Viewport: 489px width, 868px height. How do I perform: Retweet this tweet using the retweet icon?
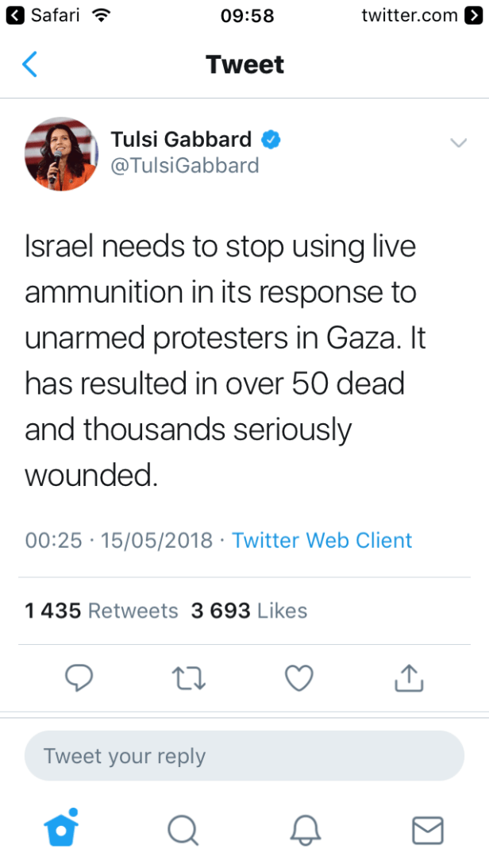tap(189, 678)
